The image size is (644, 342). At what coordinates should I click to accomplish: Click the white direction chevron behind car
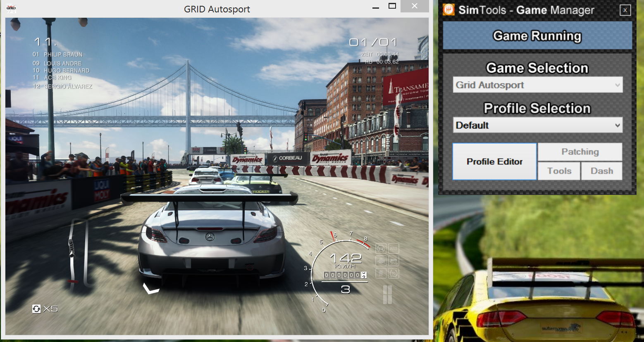click(x=151, y=288)
